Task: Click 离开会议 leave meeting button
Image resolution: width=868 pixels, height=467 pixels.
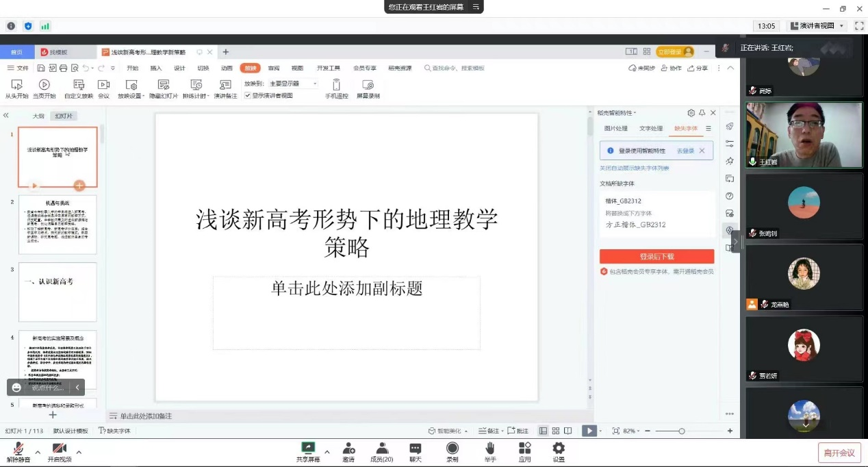Action: [839, 453]
